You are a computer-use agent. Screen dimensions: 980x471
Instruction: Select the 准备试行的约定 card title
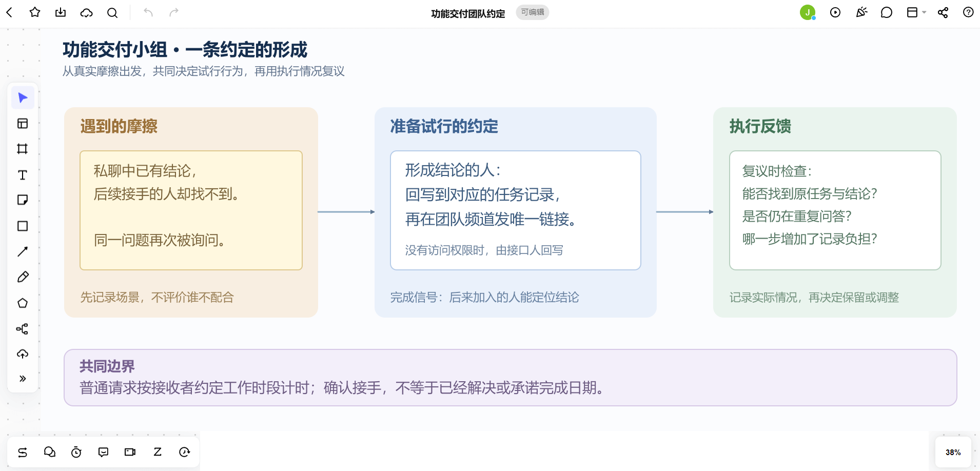(444, 126)
